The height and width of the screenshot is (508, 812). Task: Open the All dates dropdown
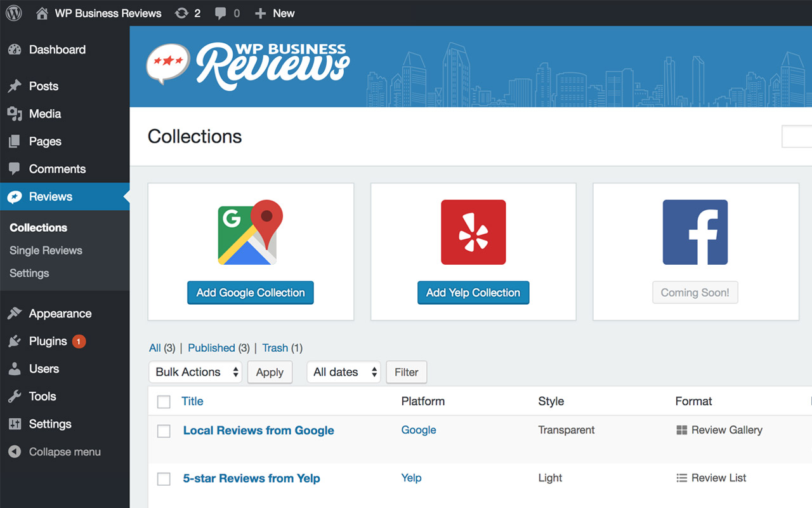click(x=343, y=372)
